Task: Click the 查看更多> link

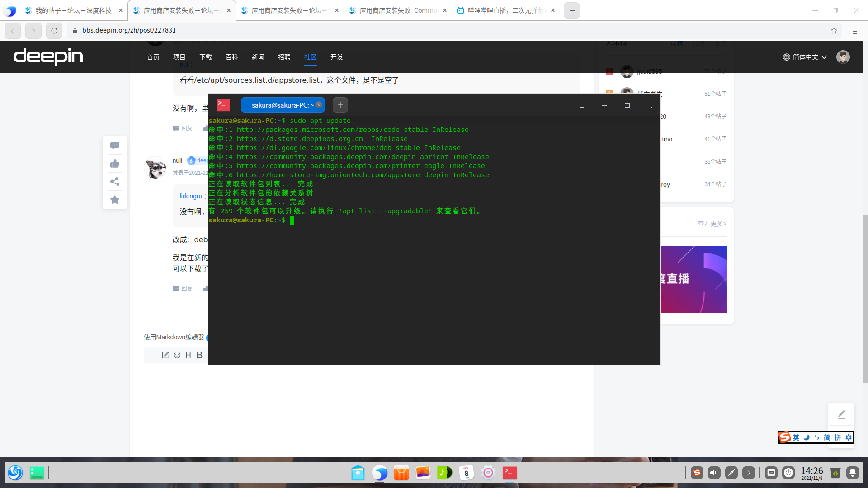Action: click(x=712, y=224)
